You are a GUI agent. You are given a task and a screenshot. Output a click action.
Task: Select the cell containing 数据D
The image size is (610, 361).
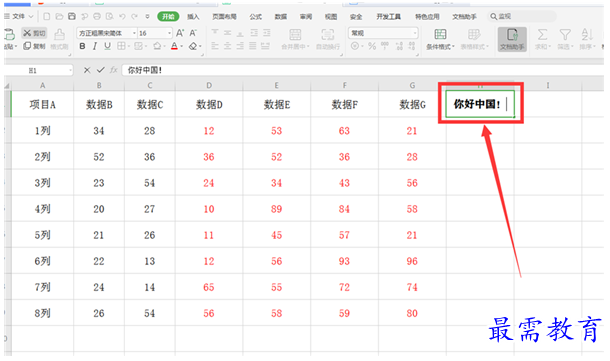[x=209, y=104]
